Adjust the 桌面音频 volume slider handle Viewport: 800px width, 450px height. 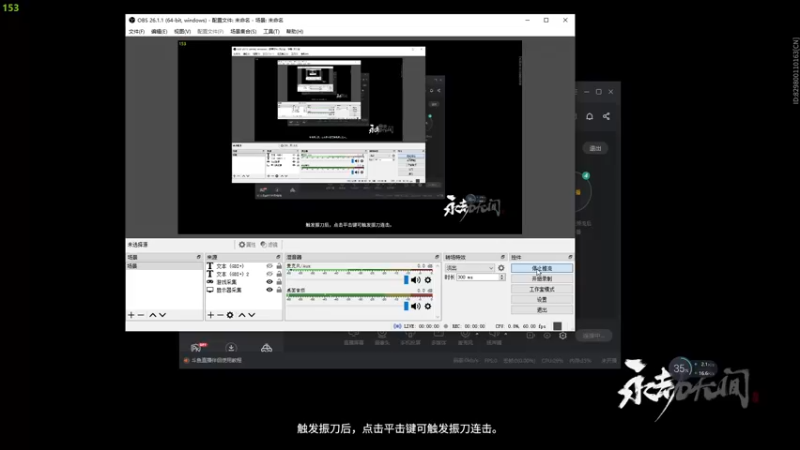pos(407,306)
